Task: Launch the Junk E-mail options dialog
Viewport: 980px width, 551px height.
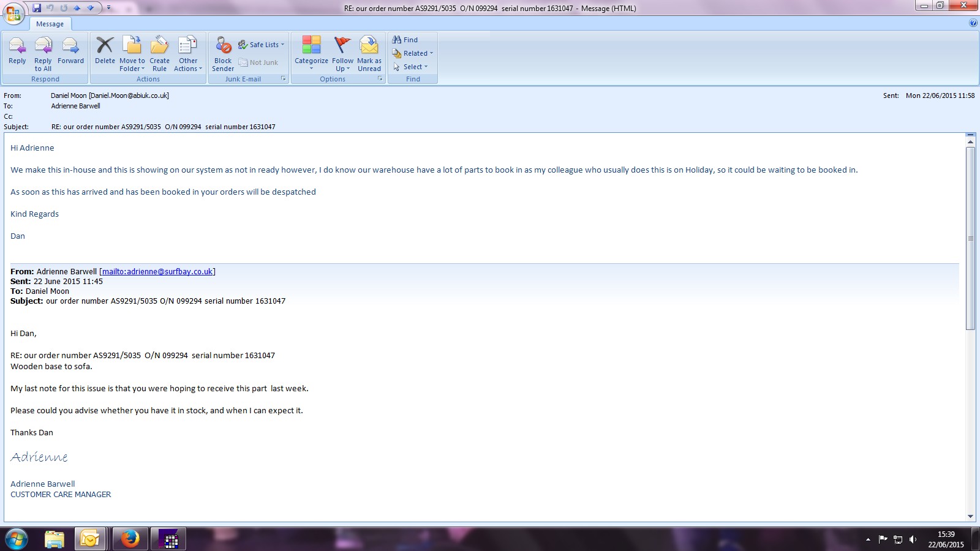Action: 284,79
